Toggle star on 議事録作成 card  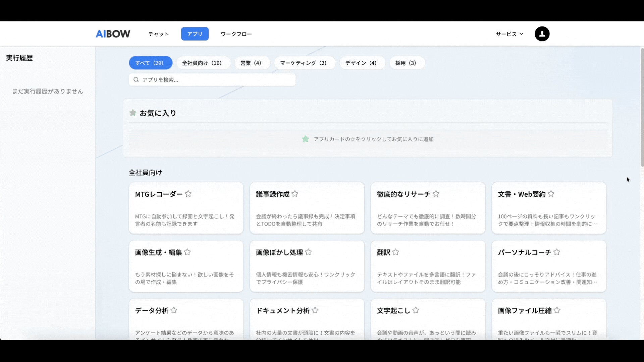pos(295,194)
